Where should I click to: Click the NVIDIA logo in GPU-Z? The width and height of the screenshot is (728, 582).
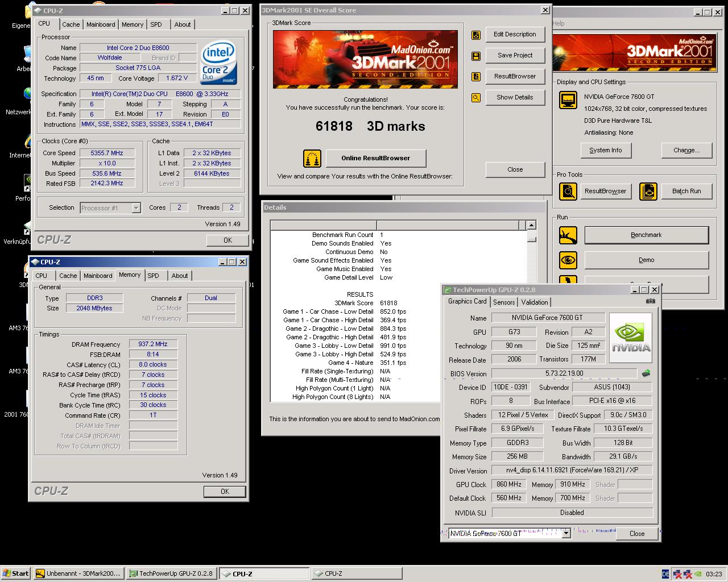click(631, 339)
